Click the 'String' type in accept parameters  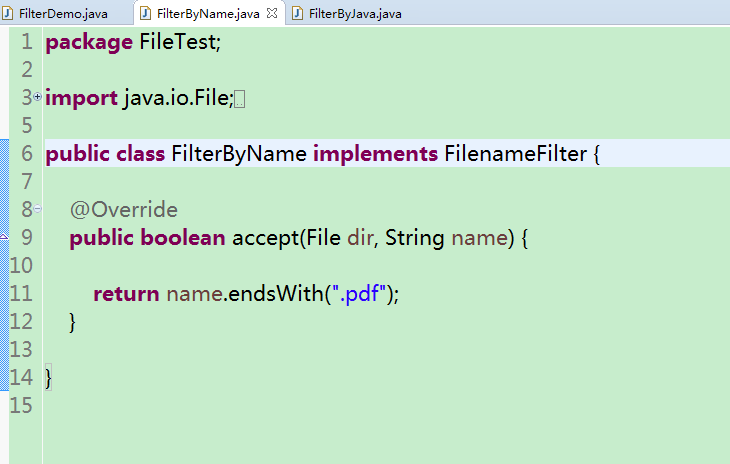pos(415,238)
